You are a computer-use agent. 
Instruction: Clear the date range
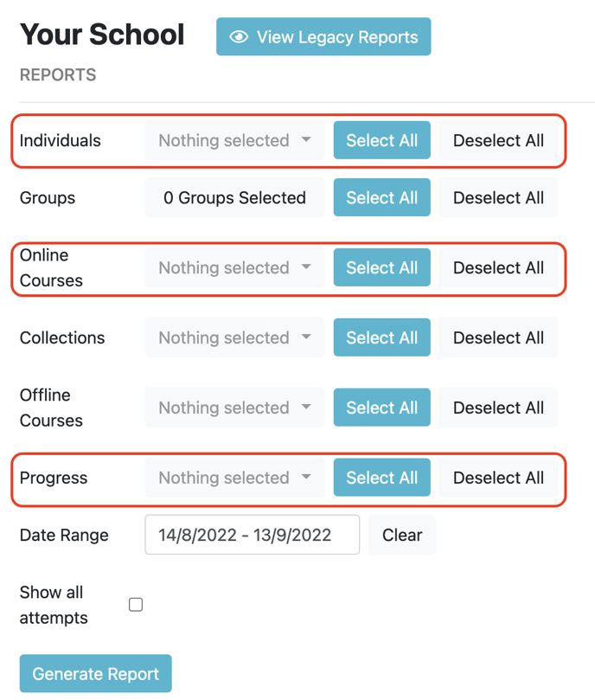pos(402,535)
